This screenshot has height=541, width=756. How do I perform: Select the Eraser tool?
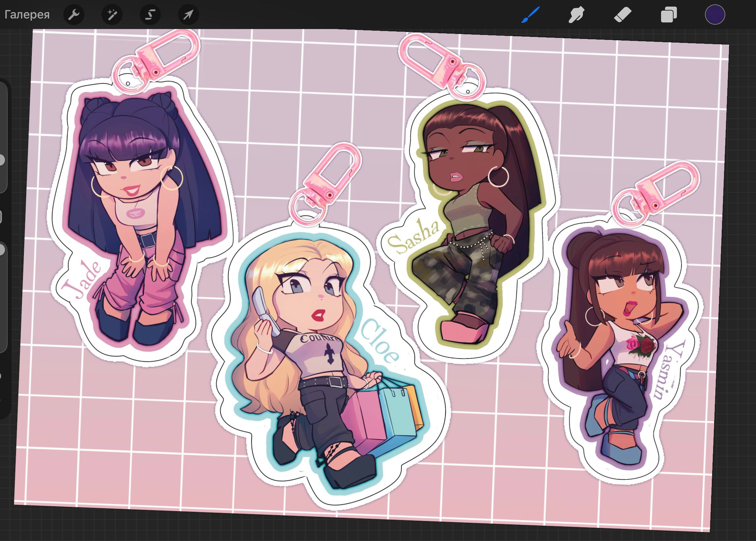click(622, 15)
